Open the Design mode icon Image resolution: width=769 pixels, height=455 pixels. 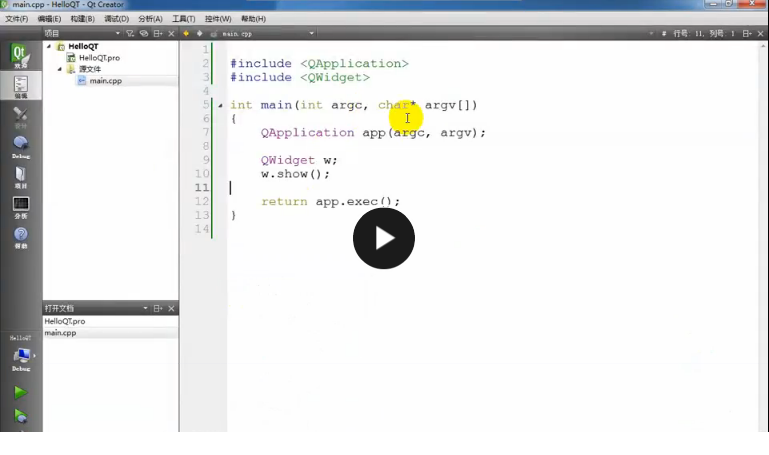(x=21, y=118)
